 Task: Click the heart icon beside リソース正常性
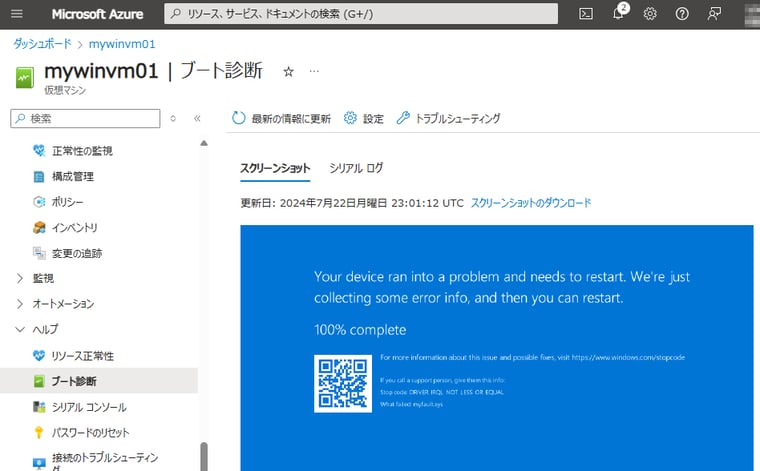coord(39,356)
